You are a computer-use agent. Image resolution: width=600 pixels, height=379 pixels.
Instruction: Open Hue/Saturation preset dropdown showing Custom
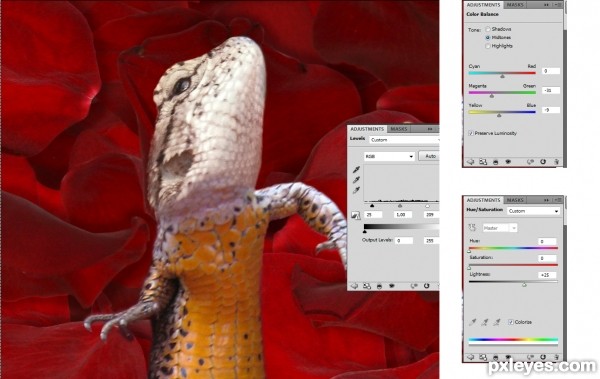pos(533,211)
